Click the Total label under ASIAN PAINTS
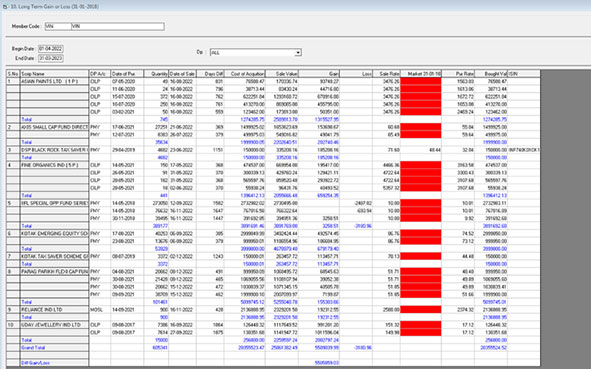The height and width of the screenshot is (369, 591). [x=26, y=119]
